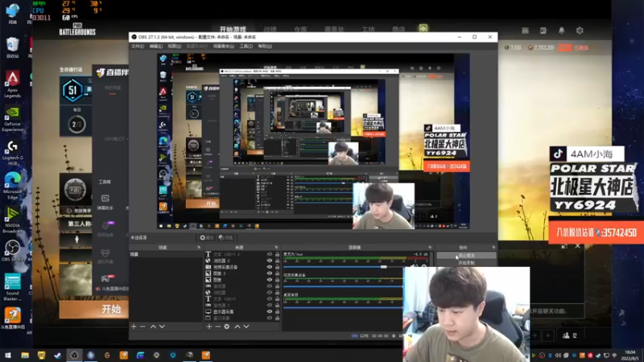Move the scene up in the scenes list
This screenshot has height=362, width=644.
click(153, 327)
